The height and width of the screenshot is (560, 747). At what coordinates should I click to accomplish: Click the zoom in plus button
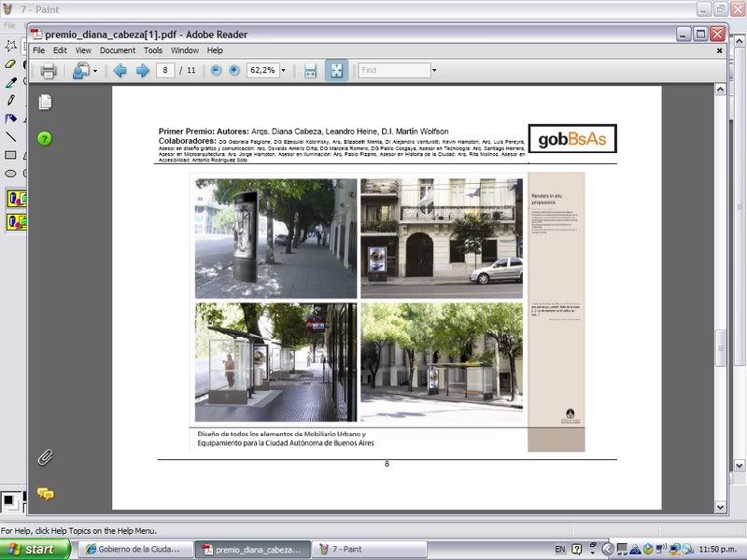pos(233,70)
